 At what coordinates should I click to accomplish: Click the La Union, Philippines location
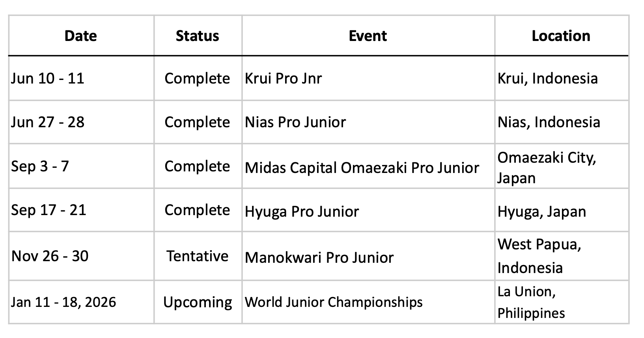pyautogui.click(x=531, y=302)
